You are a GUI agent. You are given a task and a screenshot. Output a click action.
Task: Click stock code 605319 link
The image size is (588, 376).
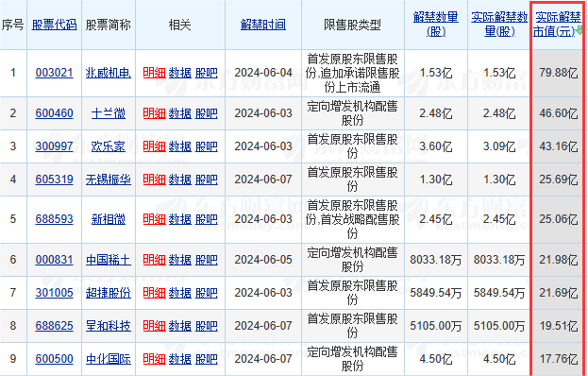tap(55, 179)
